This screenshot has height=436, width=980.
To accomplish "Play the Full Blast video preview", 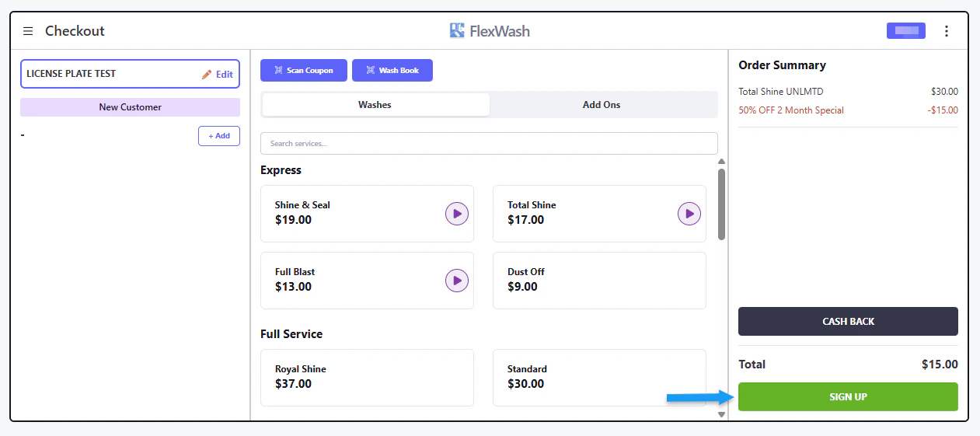I will coord(457,280).
